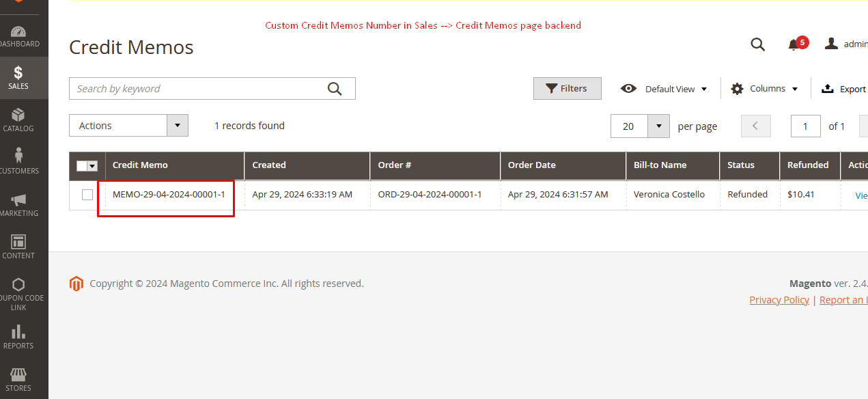Click the Filters button
The height and width of the screenshot is (399, 868).
click(x=567, y=89)
